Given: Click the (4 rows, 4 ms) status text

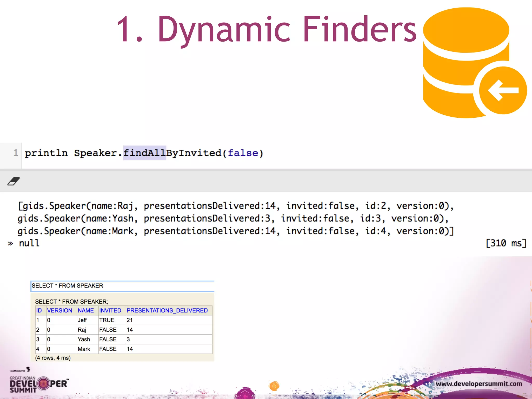Looking at the screenshot, I should click(53, 358).
